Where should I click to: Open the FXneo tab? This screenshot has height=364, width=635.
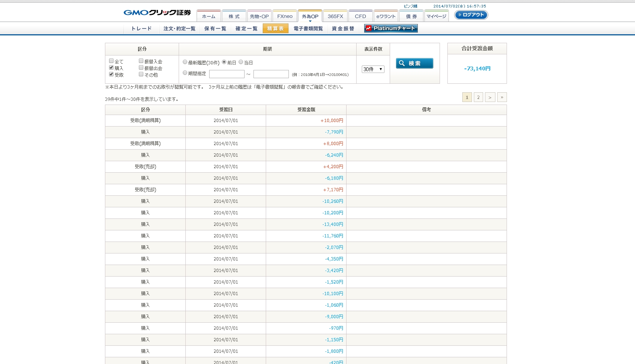click(x=285, y=16)
